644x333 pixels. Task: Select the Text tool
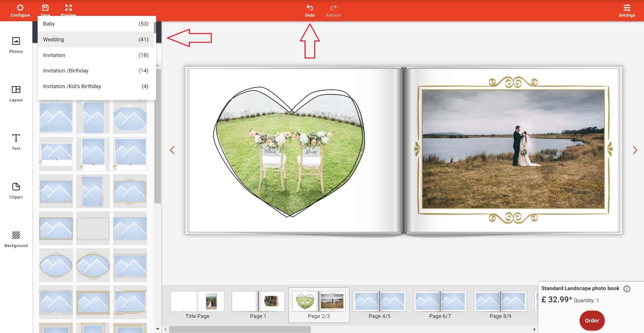click(x=16, y=138)
